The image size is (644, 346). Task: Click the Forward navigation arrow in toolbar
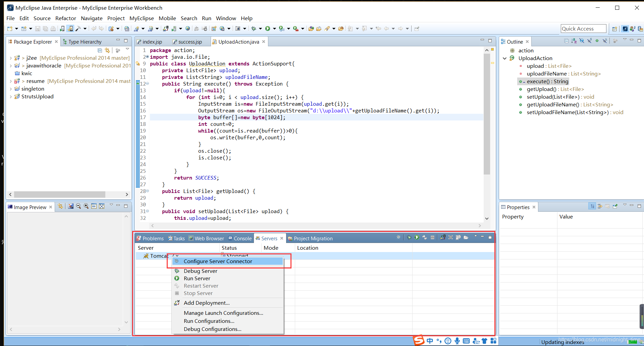click(400, 29)
